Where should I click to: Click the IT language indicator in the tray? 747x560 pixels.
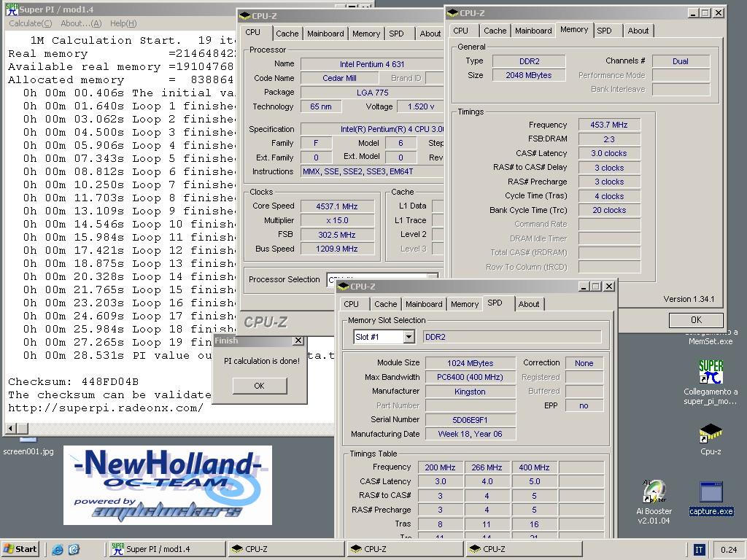698,550
